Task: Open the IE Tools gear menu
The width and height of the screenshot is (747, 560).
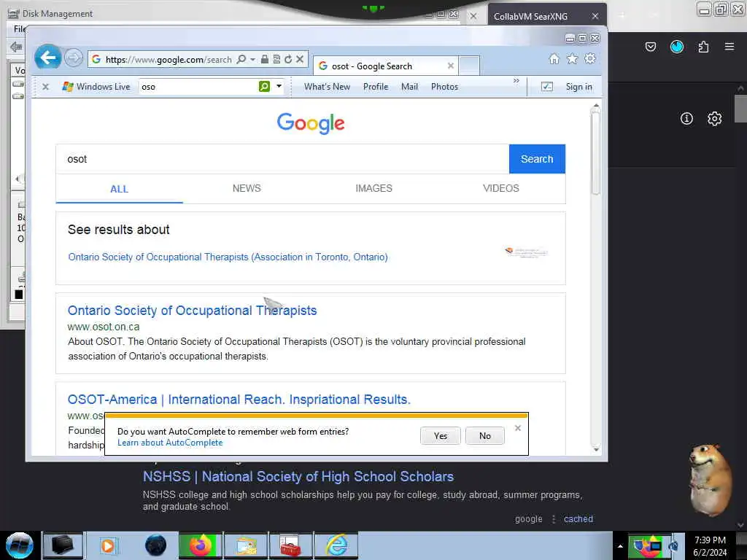Action: click(590, 58)
